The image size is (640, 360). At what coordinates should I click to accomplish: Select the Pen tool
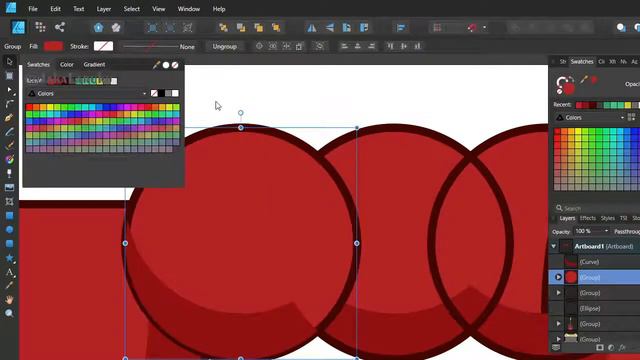(x=9, y=118)
